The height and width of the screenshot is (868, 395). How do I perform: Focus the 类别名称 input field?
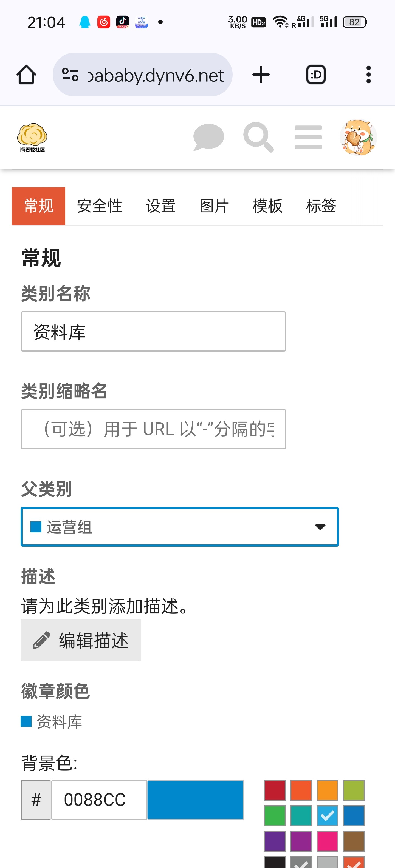coord(154,332)
